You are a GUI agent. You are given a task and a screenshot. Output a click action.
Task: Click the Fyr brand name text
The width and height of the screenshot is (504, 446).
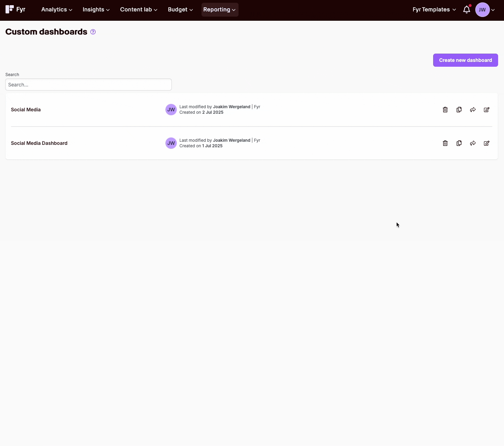[21, 9]
